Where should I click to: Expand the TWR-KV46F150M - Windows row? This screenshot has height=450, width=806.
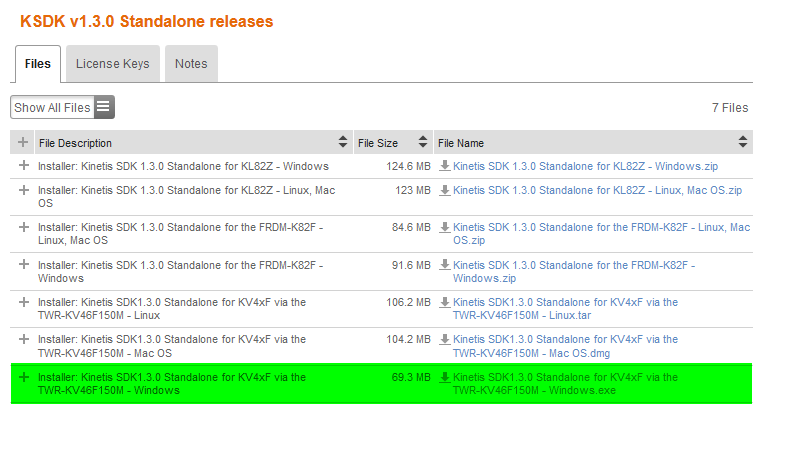(24, 377)
